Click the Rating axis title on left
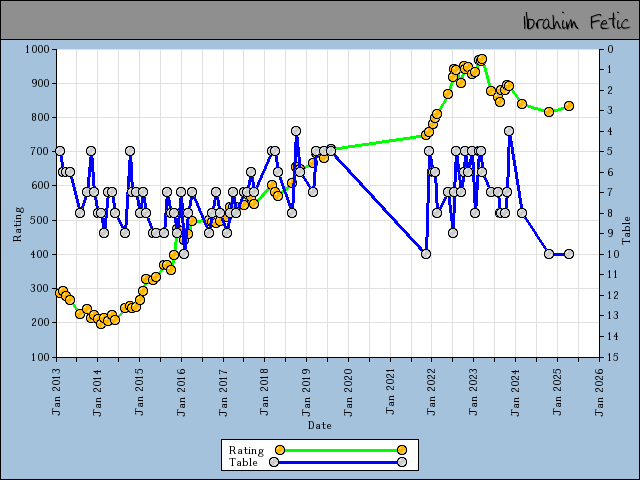 18,224
